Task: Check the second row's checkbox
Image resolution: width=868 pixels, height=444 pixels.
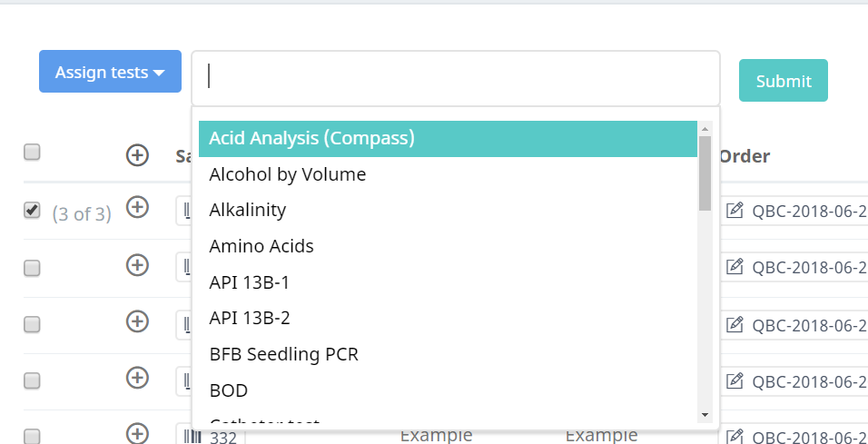Action: 32,268
